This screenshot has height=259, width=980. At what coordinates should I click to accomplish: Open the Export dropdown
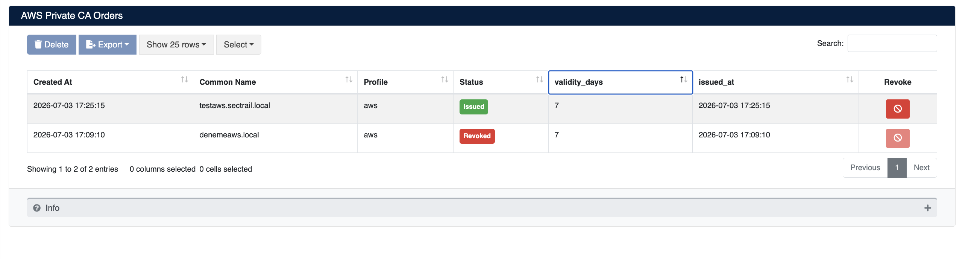click(x=107, y=44)
